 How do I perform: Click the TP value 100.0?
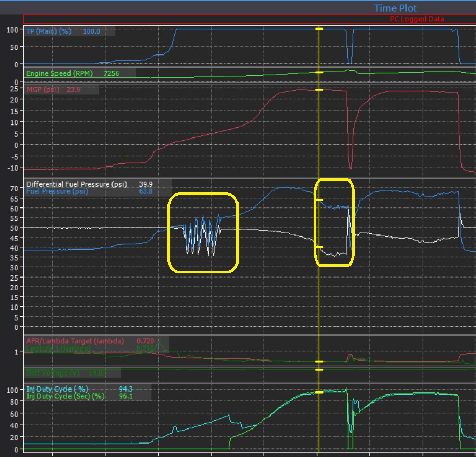point(91,31)
